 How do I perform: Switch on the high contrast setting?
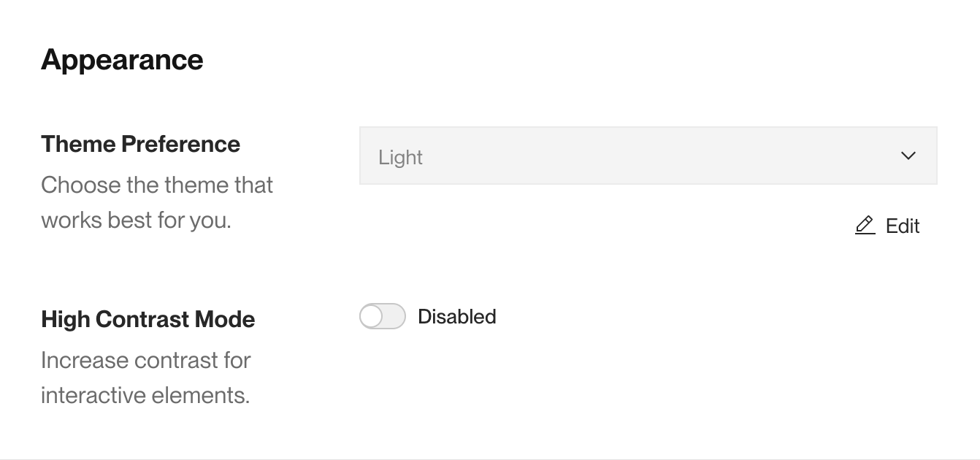point(382,316)
